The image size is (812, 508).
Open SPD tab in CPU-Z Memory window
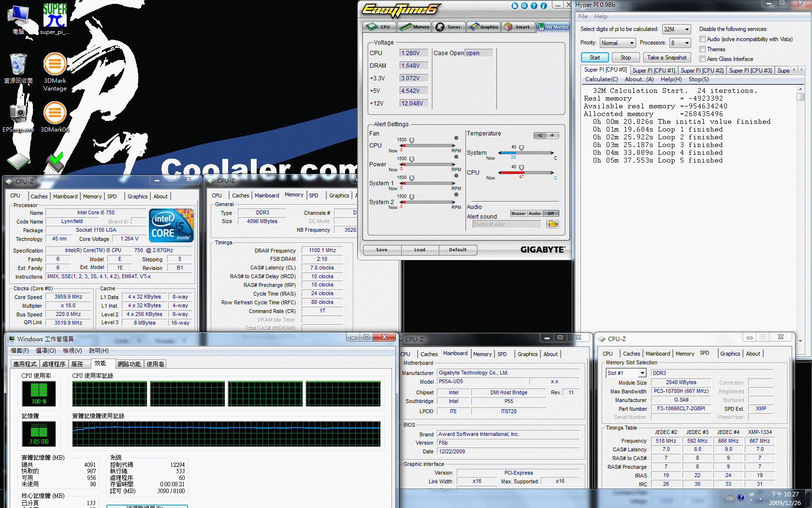pos(314,195)
